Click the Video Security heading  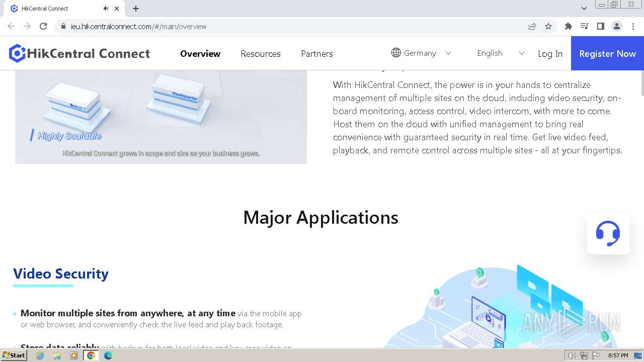pos(61,274)
